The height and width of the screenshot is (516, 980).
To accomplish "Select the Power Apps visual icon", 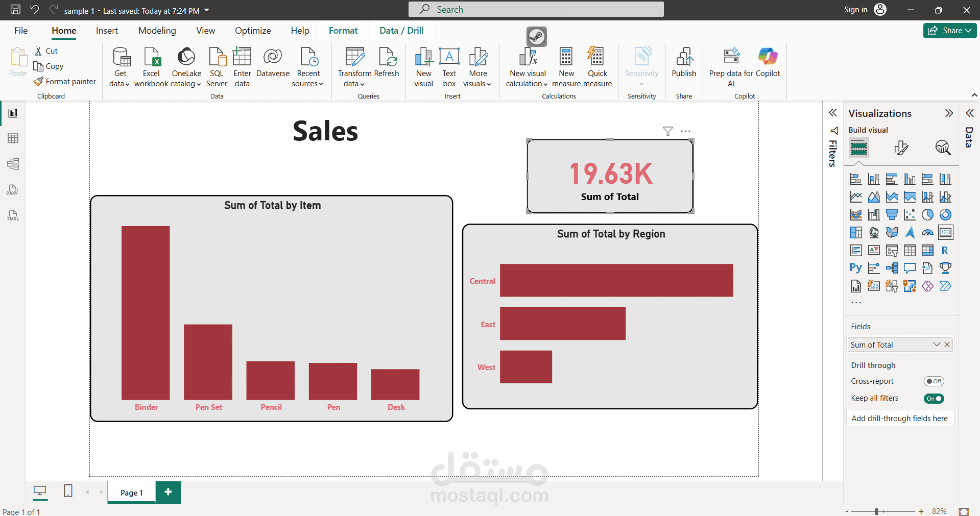I will click(927, 286).
